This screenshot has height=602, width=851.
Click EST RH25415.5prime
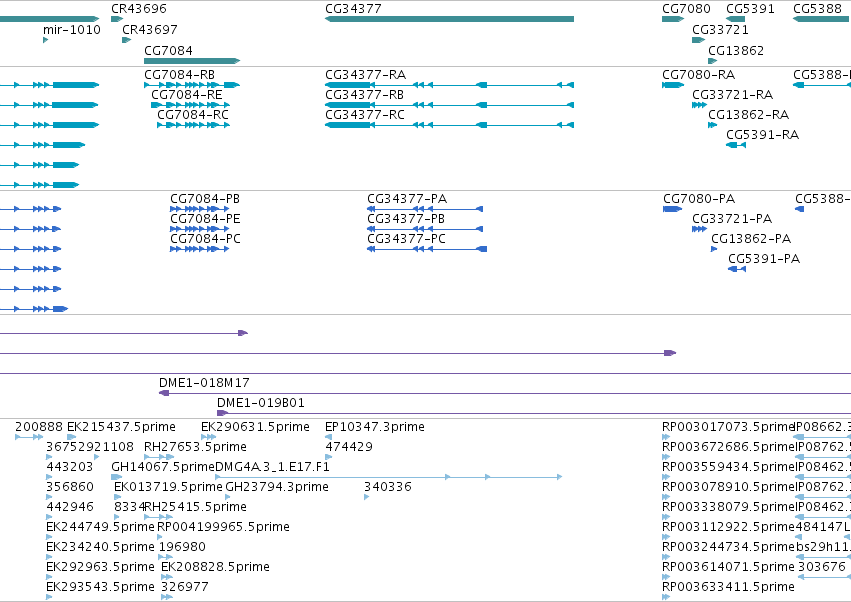click(195, 507)
